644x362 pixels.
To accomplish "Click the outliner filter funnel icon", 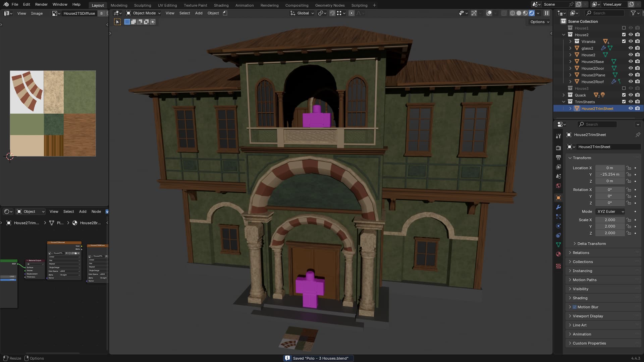I will pyautogui.click(x=633, y=13).
